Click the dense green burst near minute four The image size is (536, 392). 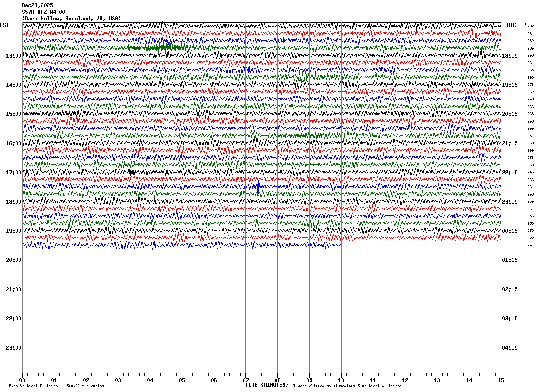tap(162, 47)
